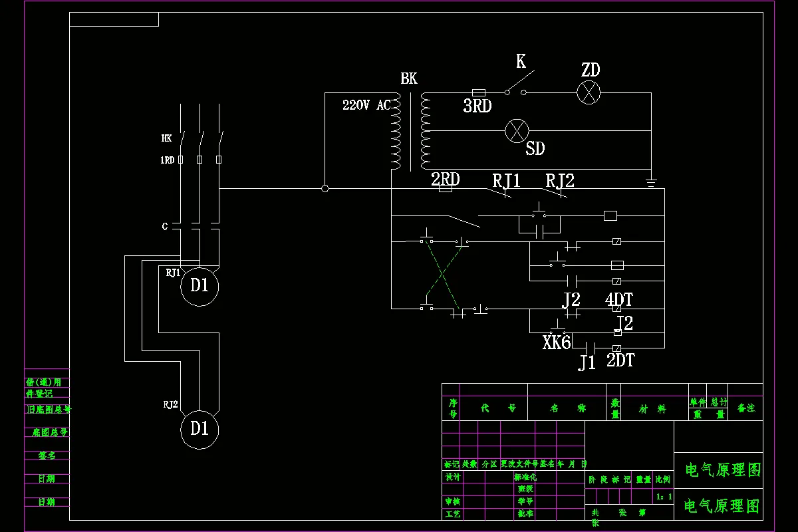Click the 'J1' text label
Screen dimensions: 798x532
587,363
